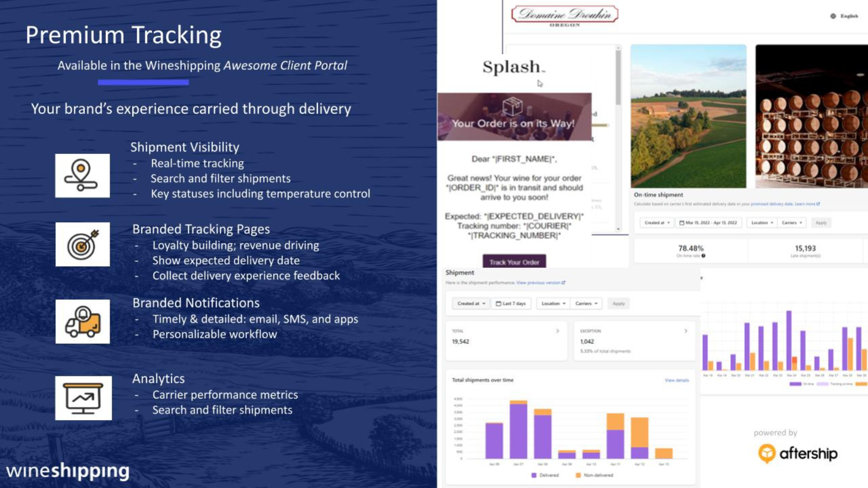Click the Branded Tracking Pages heading
The height and width of the screenshot is (488, 868).
pyautogui.click(x=201, y=229)
